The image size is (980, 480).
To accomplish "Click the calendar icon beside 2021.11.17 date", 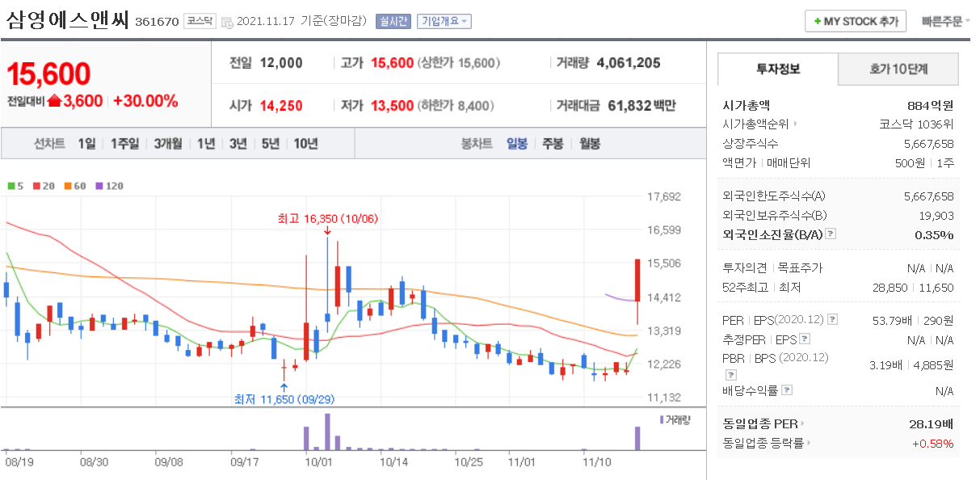I will point(226,22).
